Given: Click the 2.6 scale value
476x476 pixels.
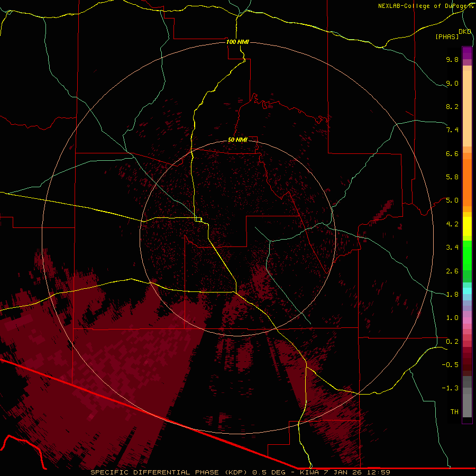Looking at the screenshot, I should point(452,271).
